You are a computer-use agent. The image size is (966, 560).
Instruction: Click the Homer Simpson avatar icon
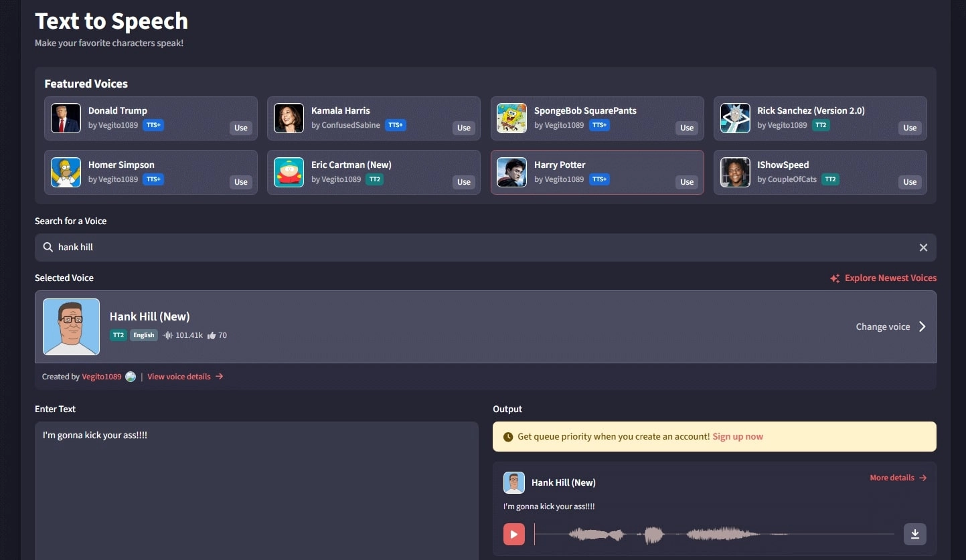[66, 173]
